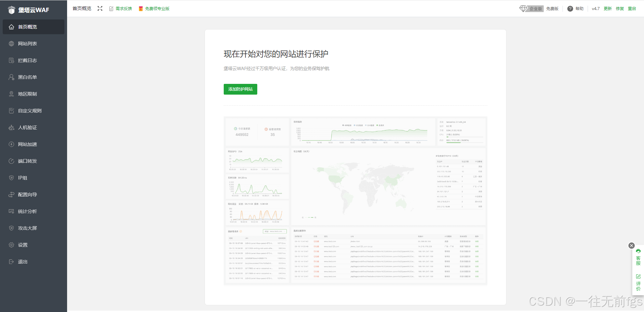Viewport: 644px width, 312px height.
Task: Click the heading 现在开始对您的网站进行保护
Action: coord(276,54)
